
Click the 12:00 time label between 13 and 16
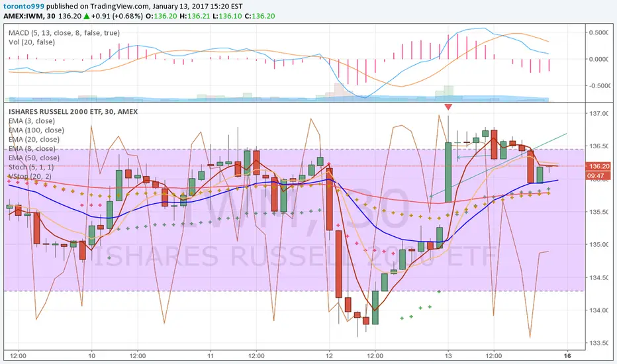(x=494, y=356)
